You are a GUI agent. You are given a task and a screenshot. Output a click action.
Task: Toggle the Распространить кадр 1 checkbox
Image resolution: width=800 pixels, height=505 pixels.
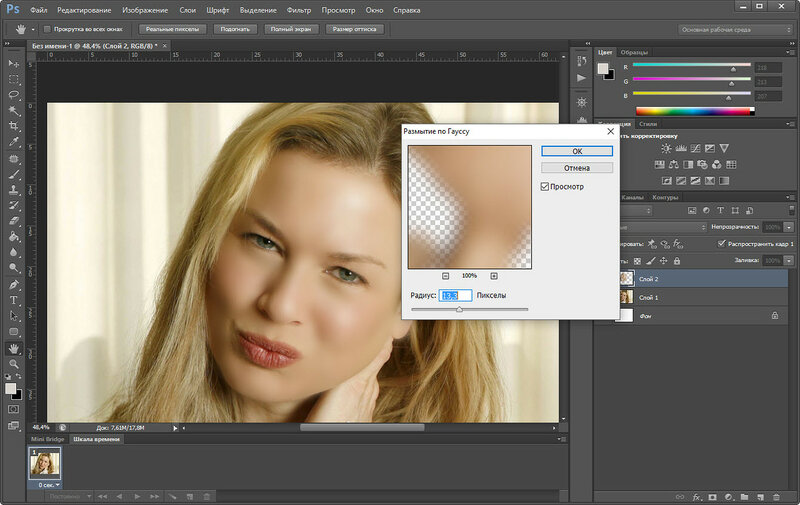pyautogui.click(x=723, y=243)
